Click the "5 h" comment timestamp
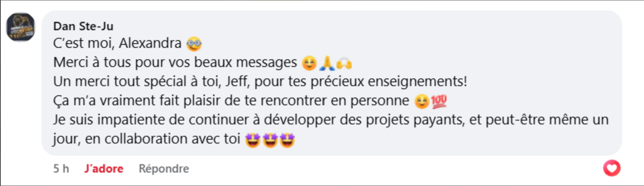This screenshot has width=644, height=186. click(x=61, y=168)
